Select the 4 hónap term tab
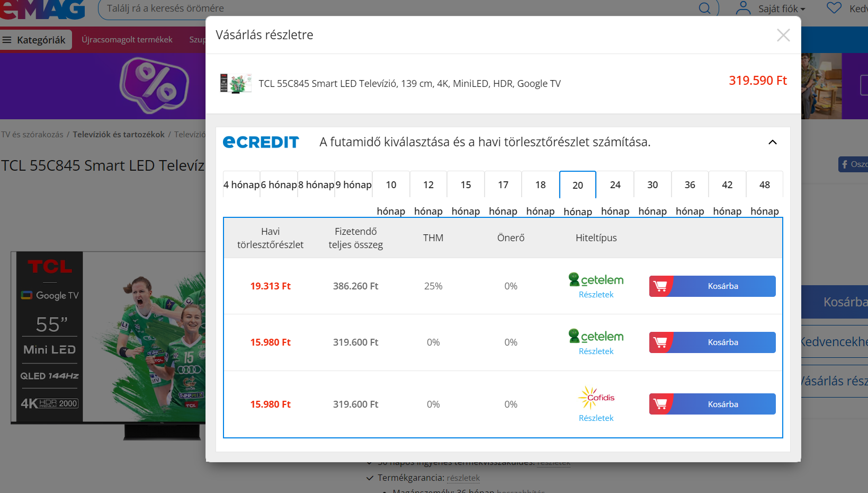 [x=241, y=184]
